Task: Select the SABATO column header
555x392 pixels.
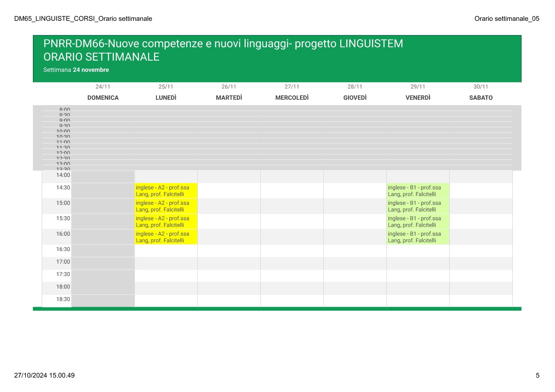Action: coord(481,98)
